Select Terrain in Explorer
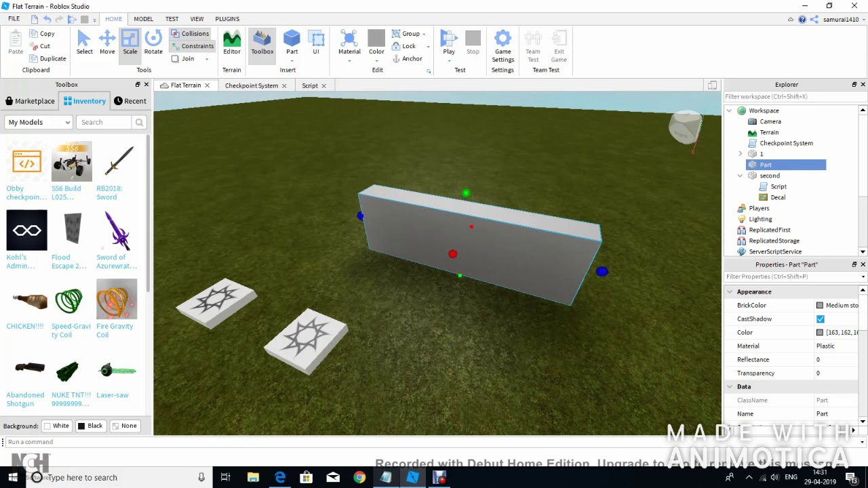 [x=769, y=132]
